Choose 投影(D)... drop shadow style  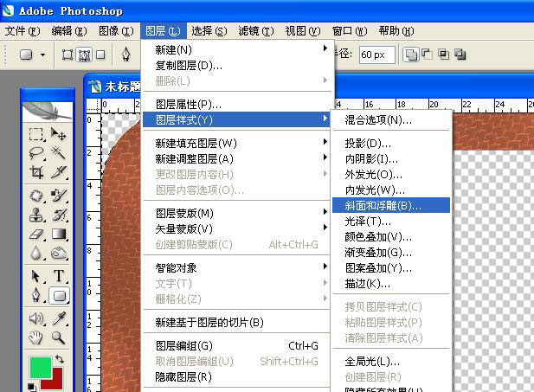tap(391, 144)
